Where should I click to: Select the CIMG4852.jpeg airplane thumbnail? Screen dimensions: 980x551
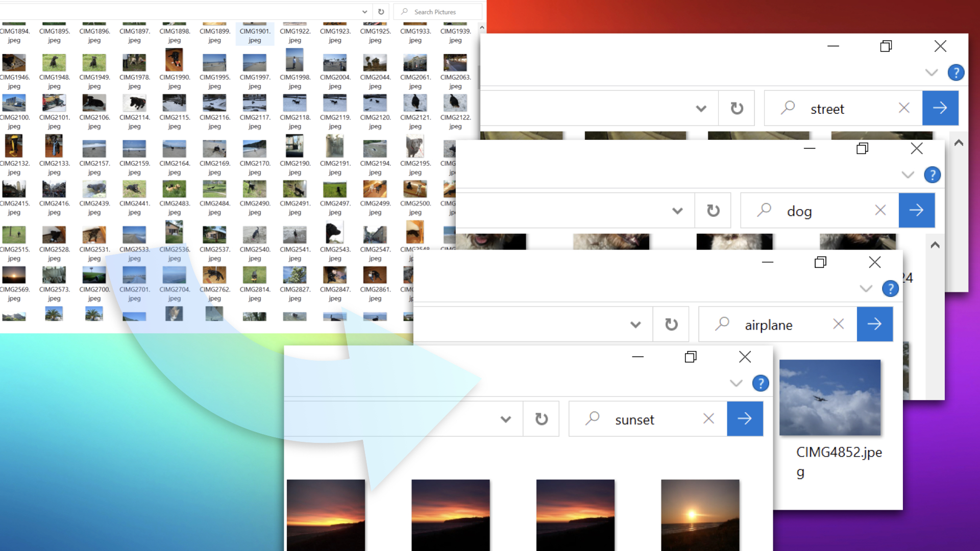tap(829, 397)
